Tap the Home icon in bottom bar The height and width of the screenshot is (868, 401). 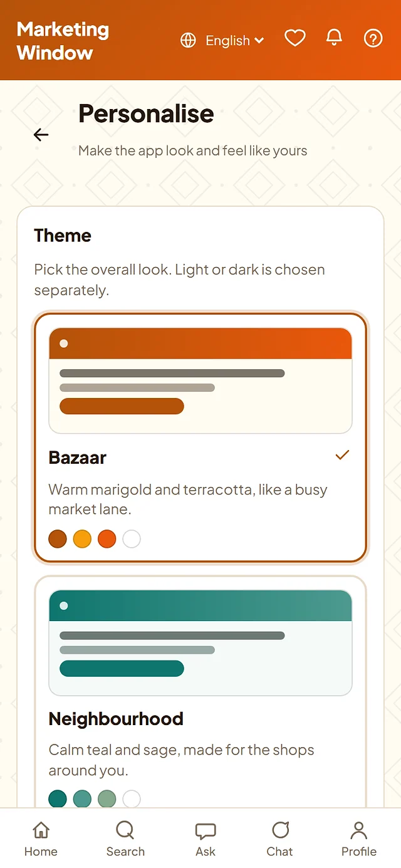41,831
